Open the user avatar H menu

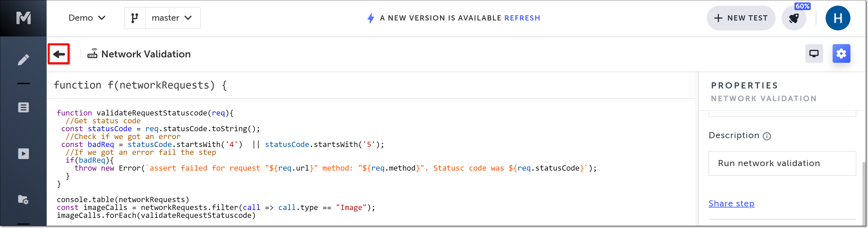tap(837, 18)
